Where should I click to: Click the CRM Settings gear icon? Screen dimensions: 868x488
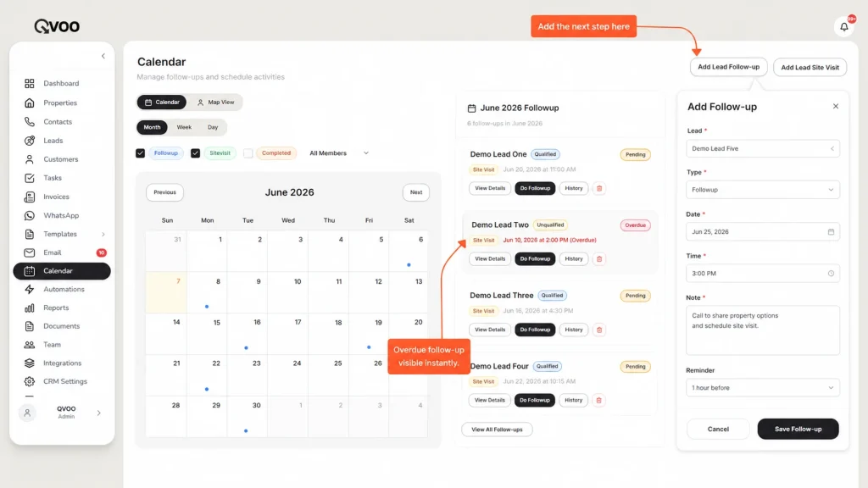[30, 382]
